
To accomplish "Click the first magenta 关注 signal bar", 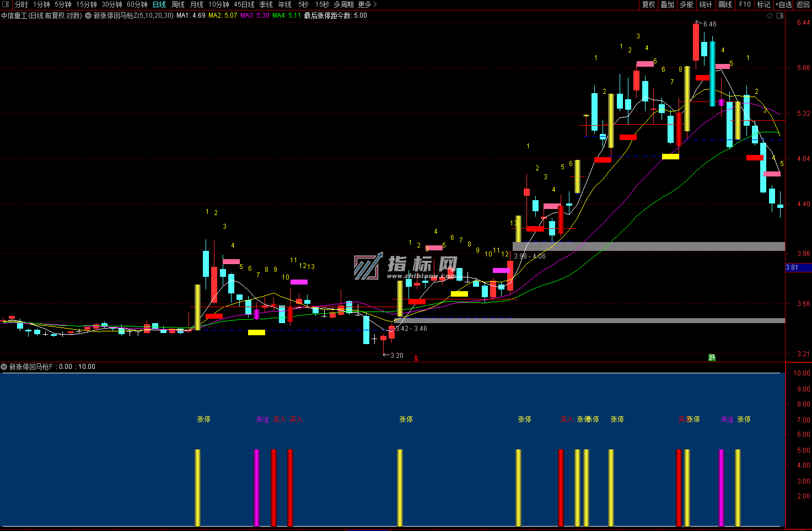I will coord(256,488).
